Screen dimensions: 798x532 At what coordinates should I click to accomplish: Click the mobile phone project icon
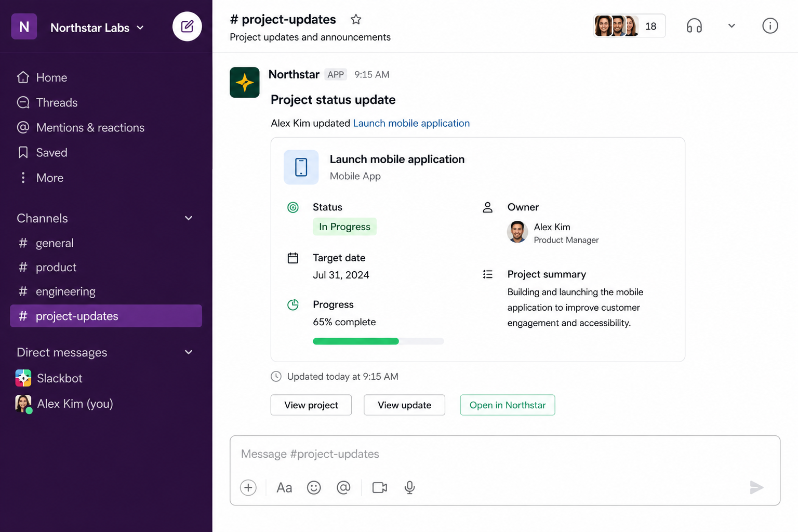[x=301, y=167]
